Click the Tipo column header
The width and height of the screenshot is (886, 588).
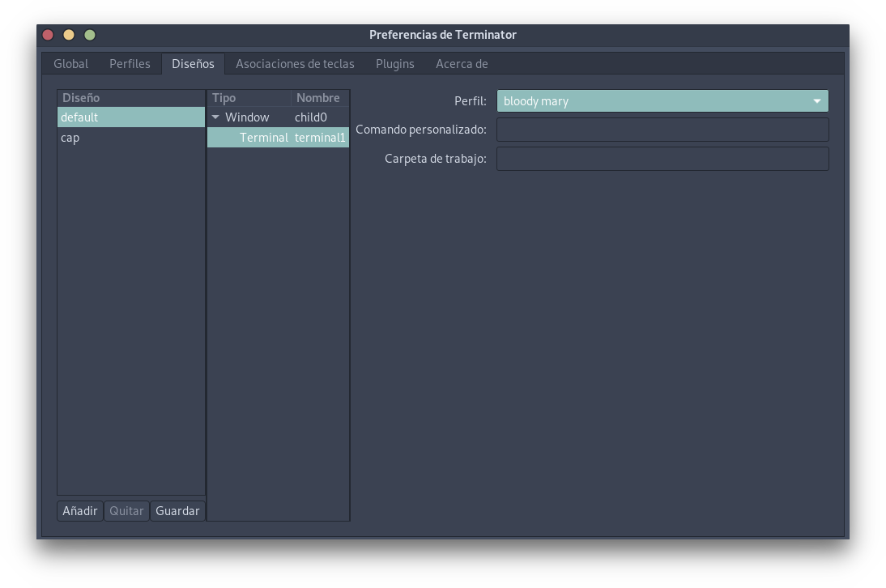(249, 98)
